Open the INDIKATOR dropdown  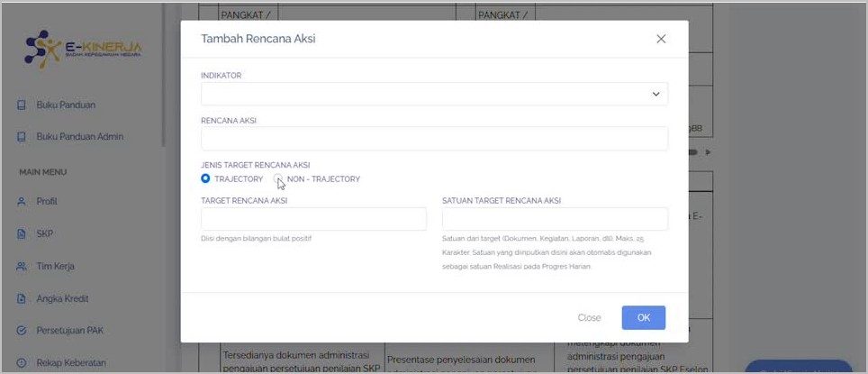434,95
